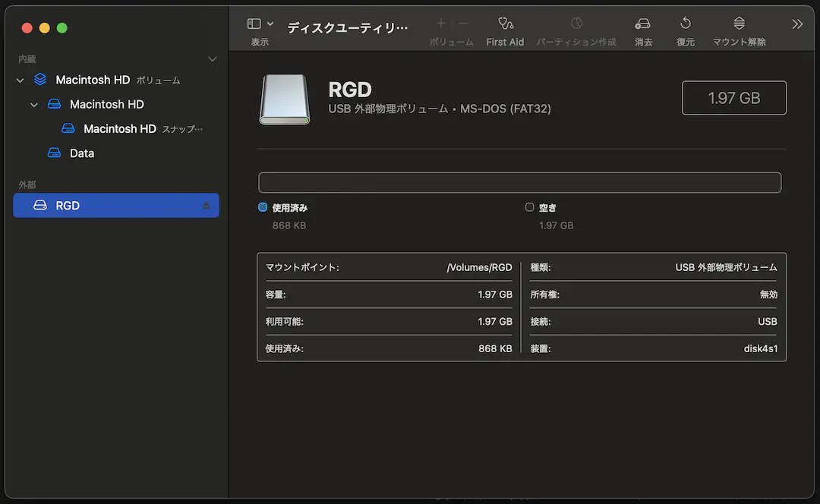This screenshot has width=820, height=504.
Task: Select the middle Macintosh HD container row
Action: click(116, 104)
